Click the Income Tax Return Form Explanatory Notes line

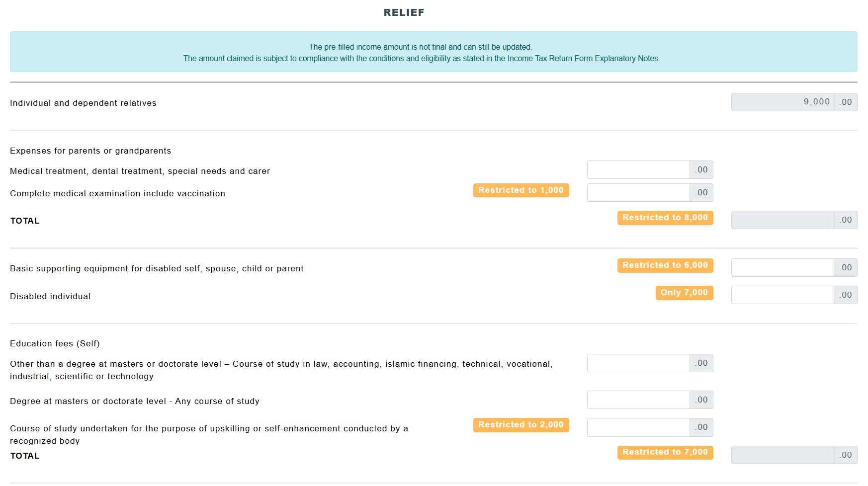[421, 59]
